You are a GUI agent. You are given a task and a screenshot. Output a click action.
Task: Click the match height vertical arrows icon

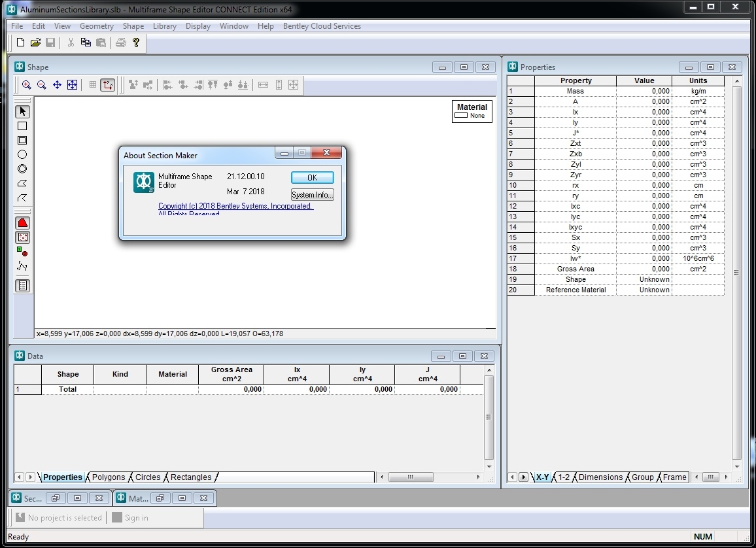coord(279,85)
